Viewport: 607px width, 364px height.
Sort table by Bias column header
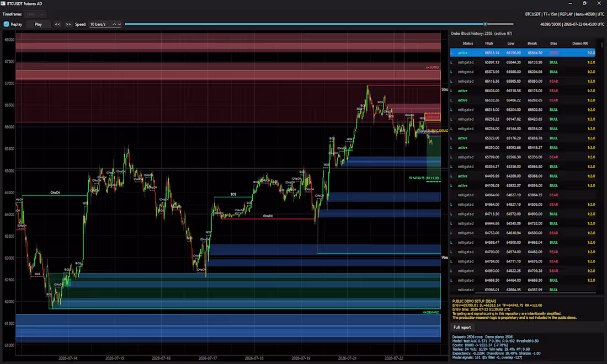pyautogui.click(x=553, y=44)
